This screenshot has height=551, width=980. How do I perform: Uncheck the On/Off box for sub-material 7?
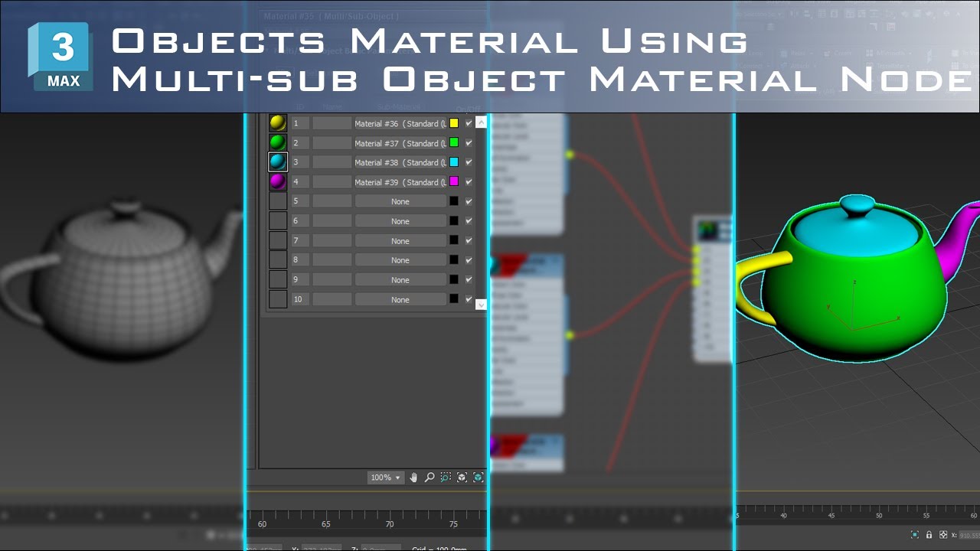(469, 240)
